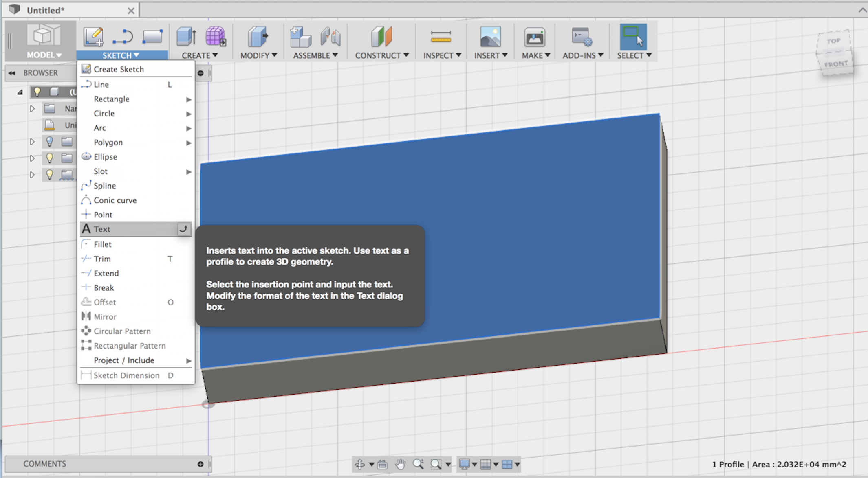Image resolution: width=868 pixels, height=478 pixels.
Task: Open the Rectangle submenu
Action: click(x=136, y=99)
